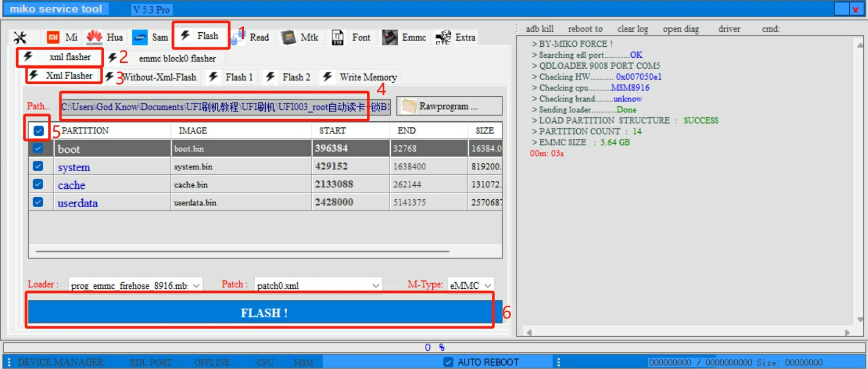The image size is (868, 369).
Task: Click the Write Memory lightning icon
Action: point(327,77)
